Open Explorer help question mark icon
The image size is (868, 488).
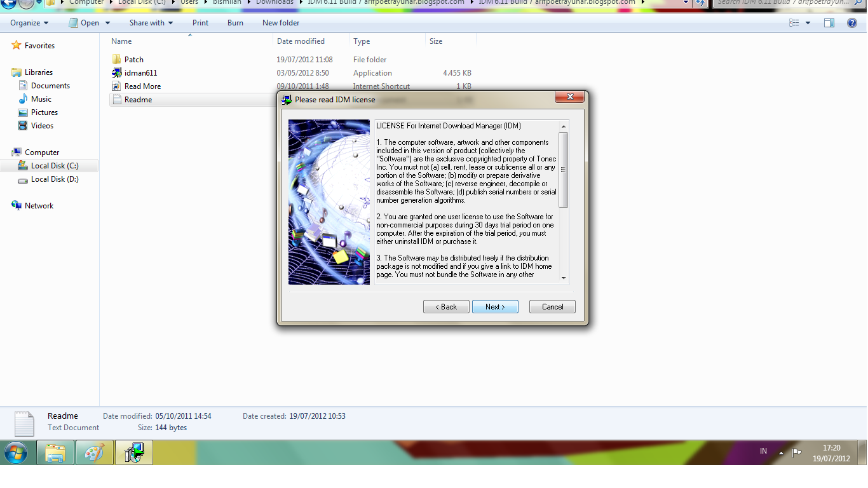[x=852, y=23]
